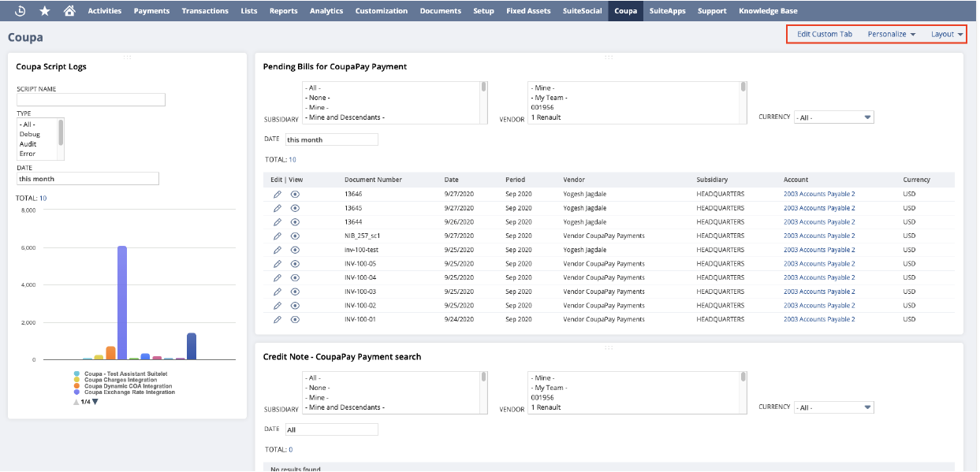
Task: View INV-100-03 via eye icon
Action: [x=295, y=292]
